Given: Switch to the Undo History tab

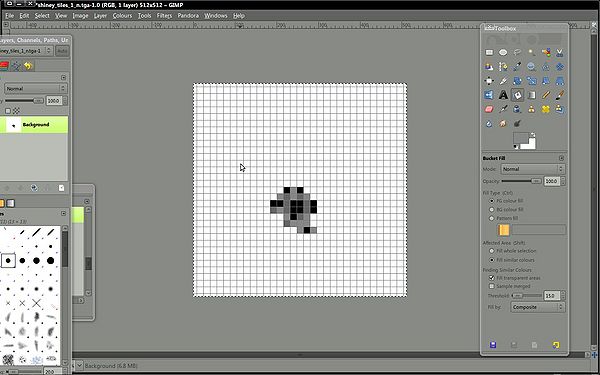Looking at the screenshot, I should 28,66.
